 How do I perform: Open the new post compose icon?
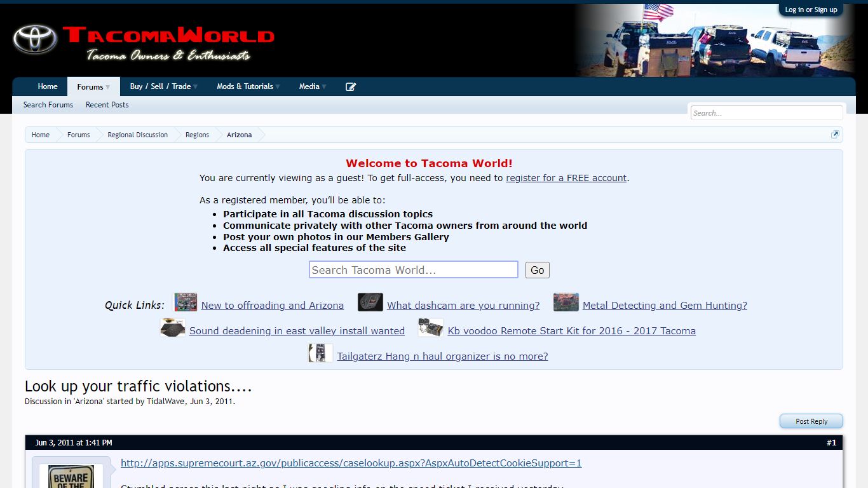(351, 87)
